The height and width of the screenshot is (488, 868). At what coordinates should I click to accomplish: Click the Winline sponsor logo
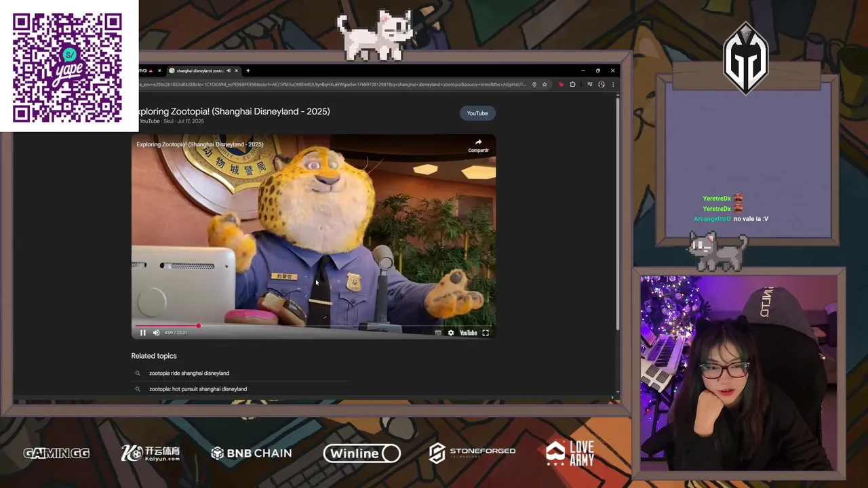(361, 453)
